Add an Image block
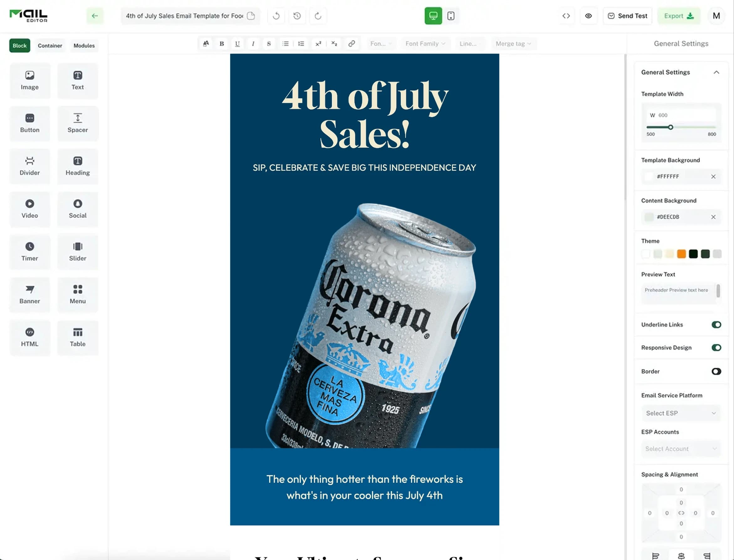734x560 pixels. [30, 81]
